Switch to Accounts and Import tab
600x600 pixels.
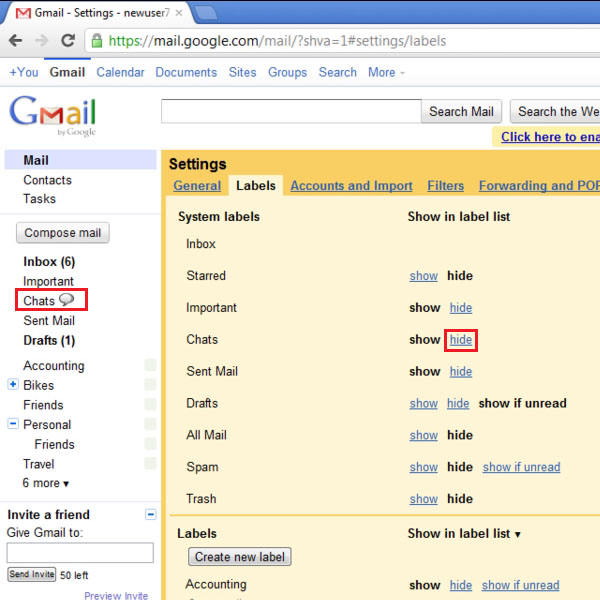(351, 186)
